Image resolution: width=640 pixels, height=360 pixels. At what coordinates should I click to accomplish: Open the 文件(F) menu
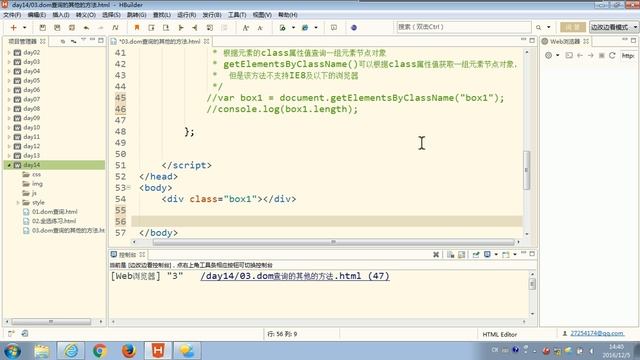(12, 15)
